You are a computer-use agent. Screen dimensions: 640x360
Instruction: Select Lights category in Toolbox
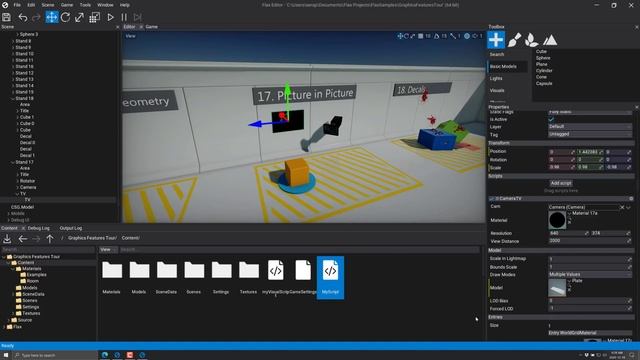496,78
